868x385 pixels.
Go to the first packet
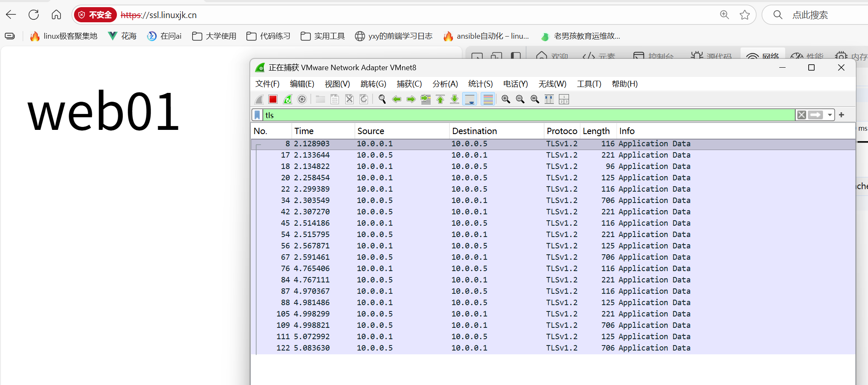click(x=440, y=99)
